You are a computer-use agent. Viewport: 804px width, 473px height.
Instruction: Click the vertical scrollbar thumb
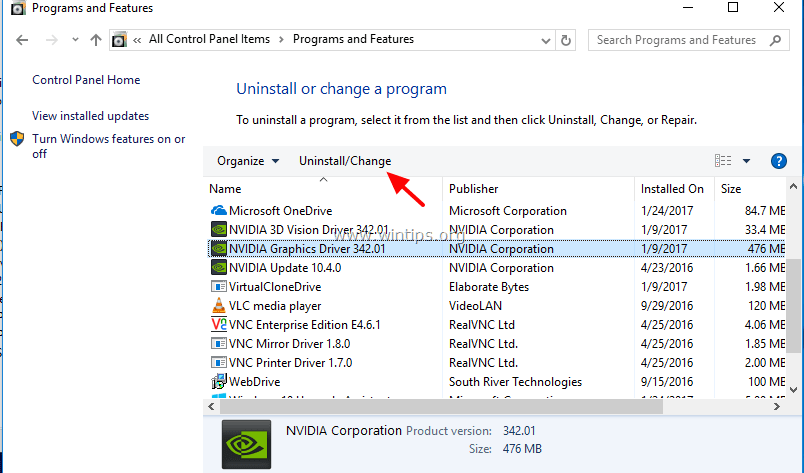click(x=794, y=306)
